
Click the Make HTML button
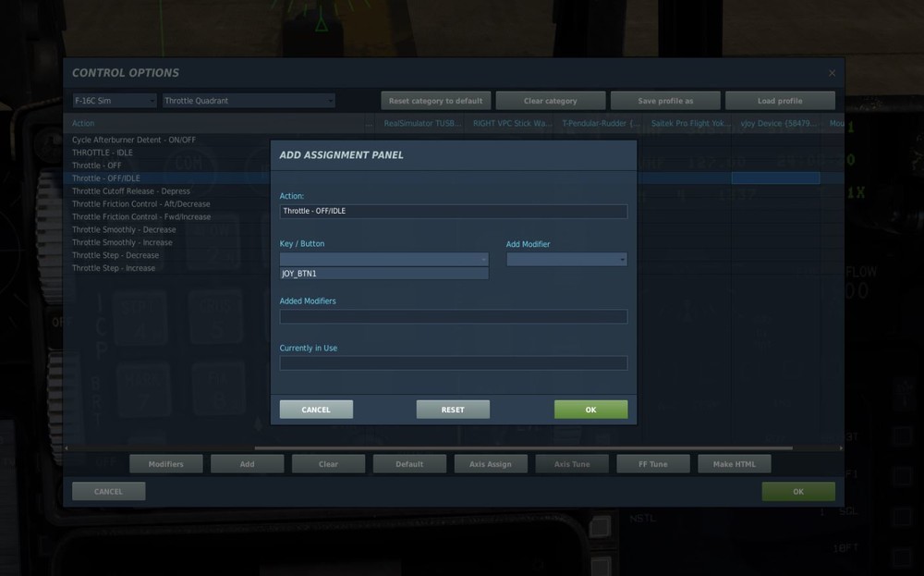(x=735, y=464)
